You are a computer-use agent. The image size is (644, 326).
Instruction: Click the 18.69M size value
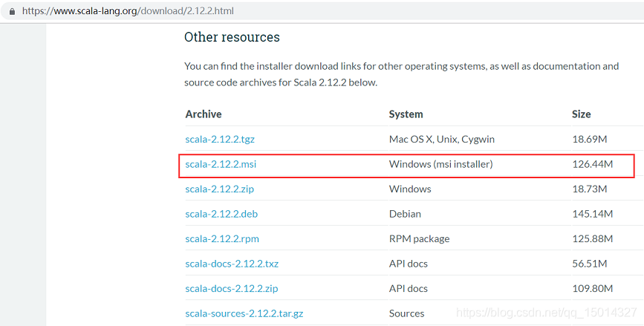click(589, 139)
